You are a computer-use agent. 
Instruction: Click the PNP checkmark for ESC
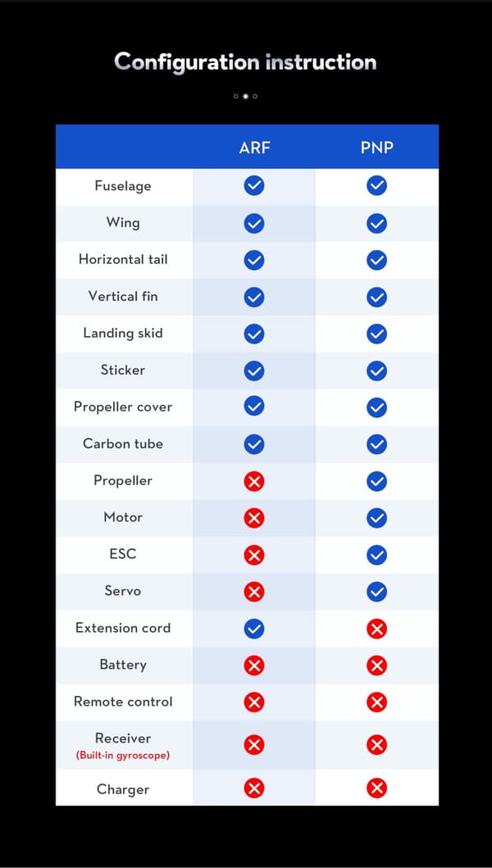[376, 555]
